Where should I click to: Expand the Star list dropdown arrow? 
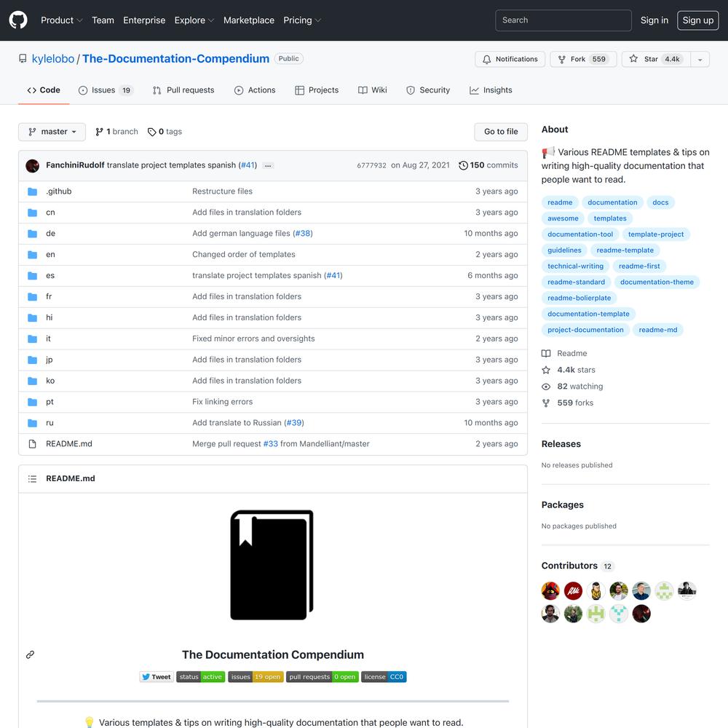[x=700, y=59]
